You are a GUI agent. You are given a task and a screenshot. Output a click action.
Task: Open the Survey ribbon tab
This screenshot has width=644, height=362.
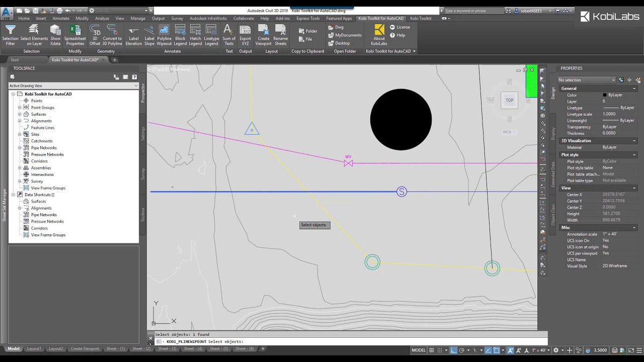(x=177, y=18)
